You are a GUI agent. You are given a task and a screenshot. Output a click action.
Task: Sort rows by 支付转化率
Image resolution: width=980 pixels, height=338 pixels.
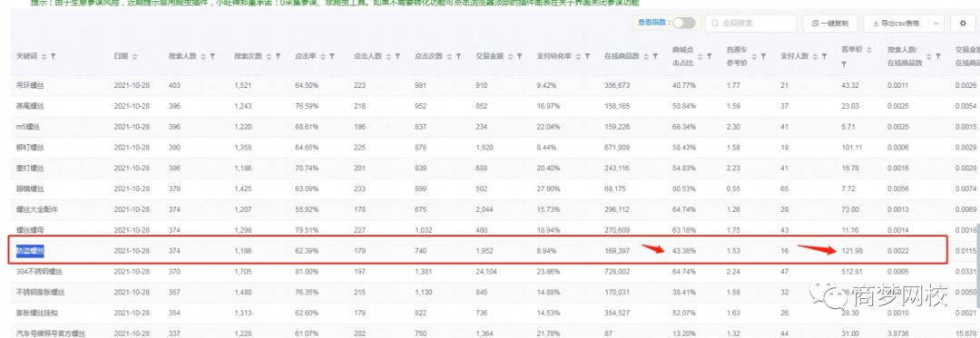tap(578, 56)
